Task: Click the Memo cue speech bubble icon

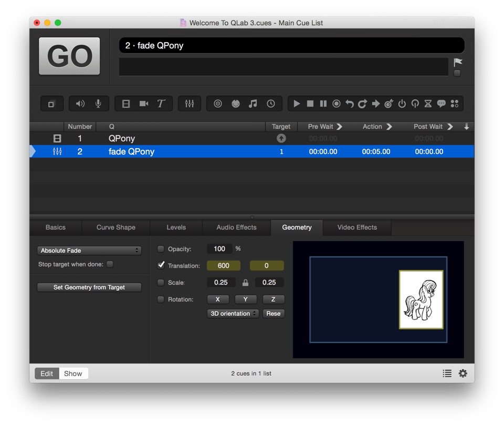Action: pyautogui.click(x=442, y=103)
